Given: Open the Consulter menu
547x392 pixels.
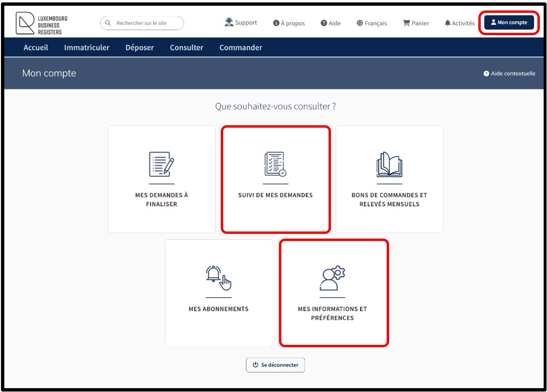Looking at the screenshot, I should click(x=186, y=48).
